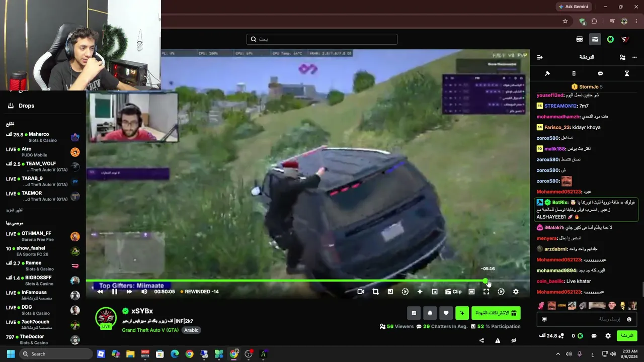
Task: Toggle theater mode in player
Action: tap(471, 292)
